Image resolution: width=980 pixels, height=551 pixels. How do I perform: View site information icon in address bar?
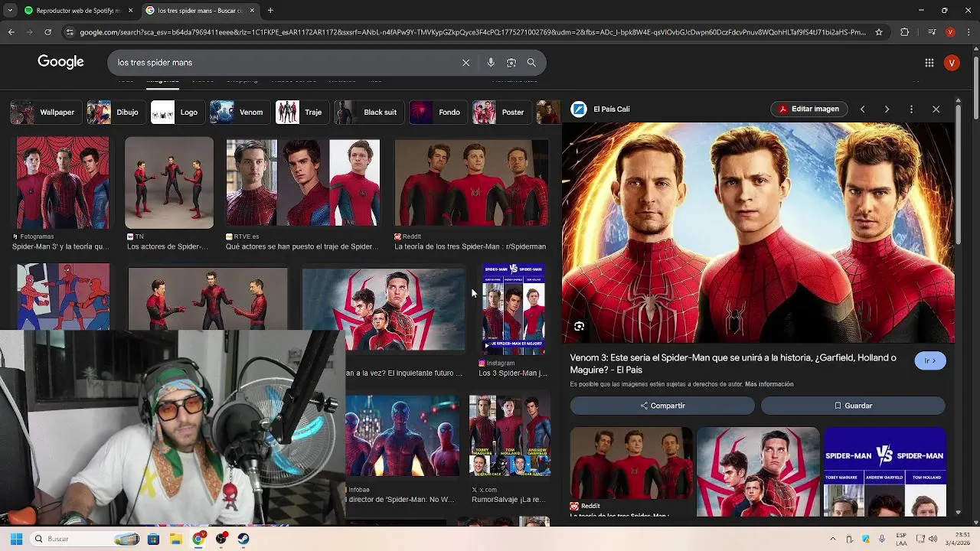pyautogui.click(x=70, y=32)
